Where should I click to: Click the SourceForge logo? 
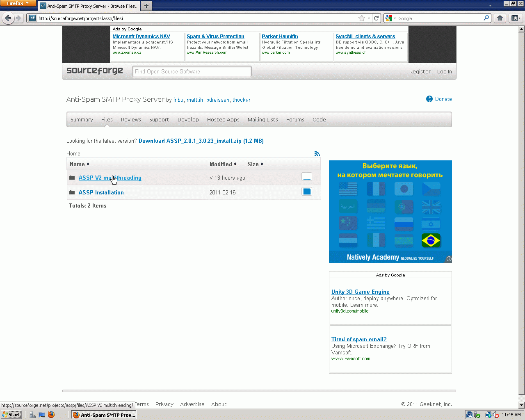95,71
